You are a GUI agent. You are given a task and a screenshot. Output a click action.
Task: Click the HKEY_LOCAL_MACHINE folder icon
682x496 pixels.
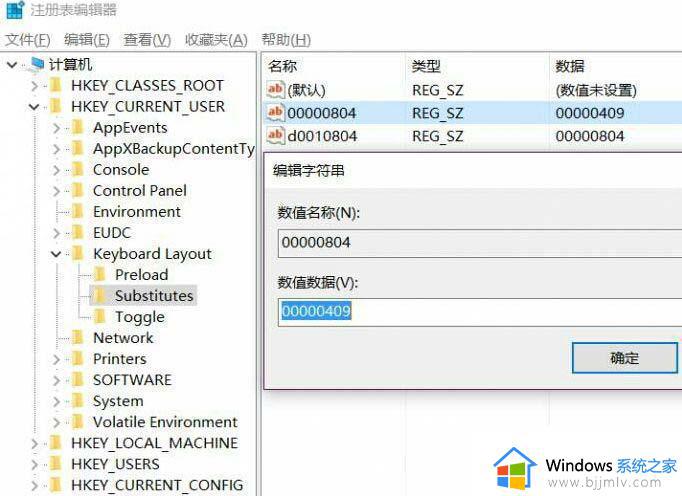pos(56,443)
